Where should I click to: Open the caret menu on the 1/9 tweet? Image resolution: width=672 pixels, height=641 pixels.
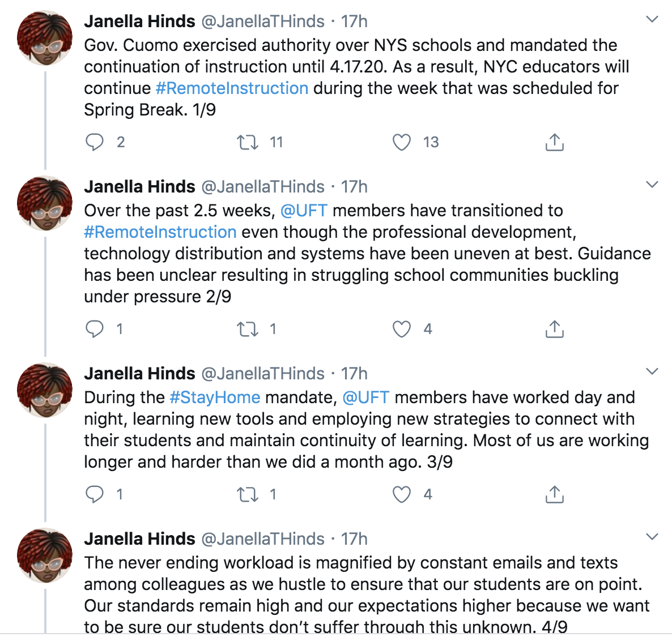click(x=652, y=20)
